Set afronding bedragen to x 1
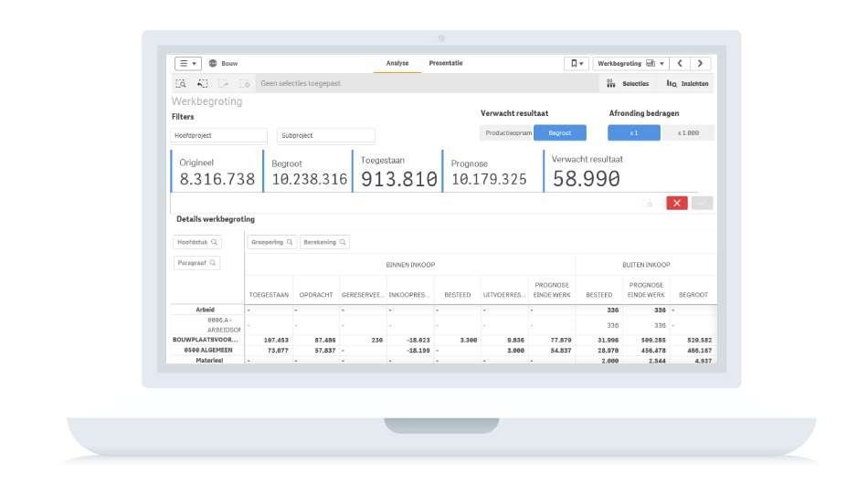 [x=634, y=132]
